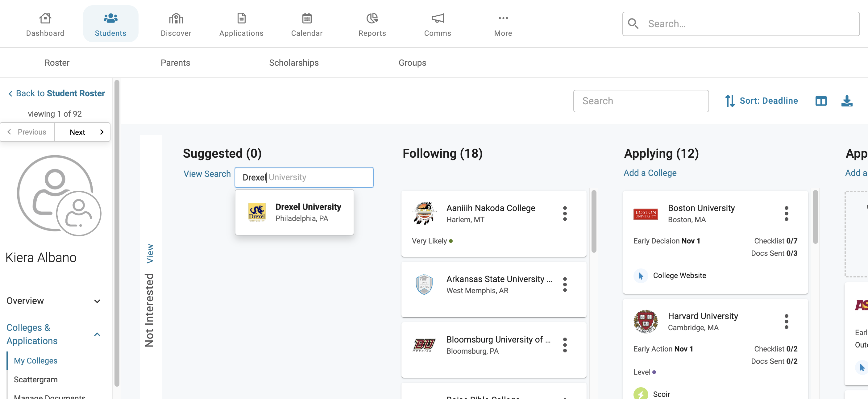Open Bloomsburg University options menu
Viewport: 868px width, 399px height.
tap(565, 345)
